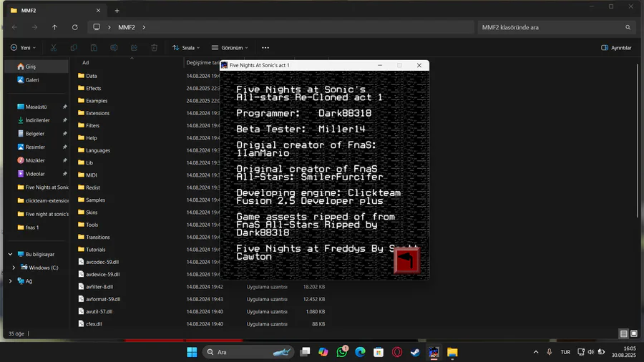The width and height of the screenshot is (644, 362).
Task: Open a new File Explorer tab
Action: 117,11
